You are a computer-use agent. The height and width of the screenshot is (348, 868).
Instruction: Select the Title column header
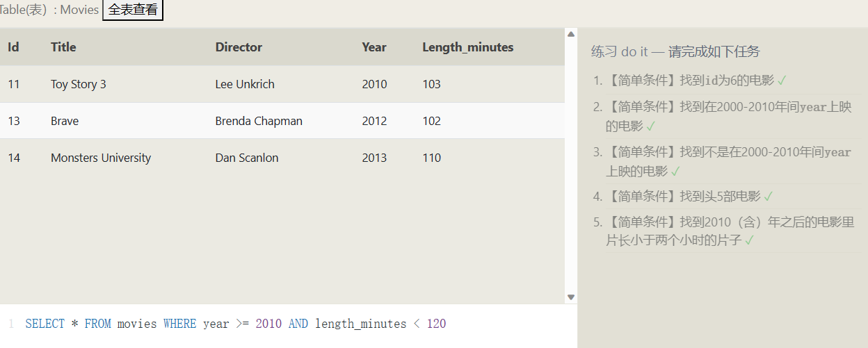(x=63, y=47)
